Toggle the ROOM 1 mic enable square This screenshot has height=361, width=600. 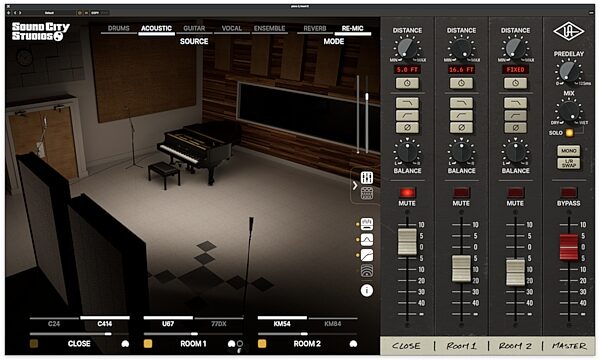148,344
